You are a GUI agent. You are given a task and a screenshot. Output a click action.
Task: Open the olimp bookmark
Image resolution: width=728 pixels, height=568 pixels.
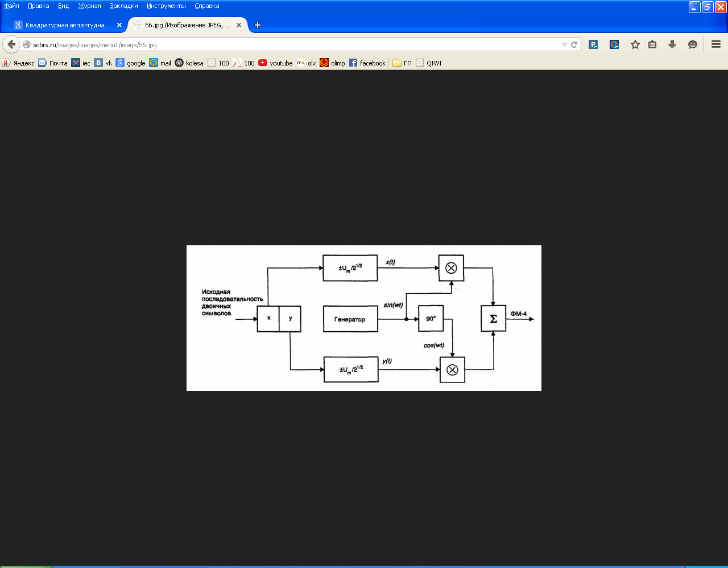332,63
